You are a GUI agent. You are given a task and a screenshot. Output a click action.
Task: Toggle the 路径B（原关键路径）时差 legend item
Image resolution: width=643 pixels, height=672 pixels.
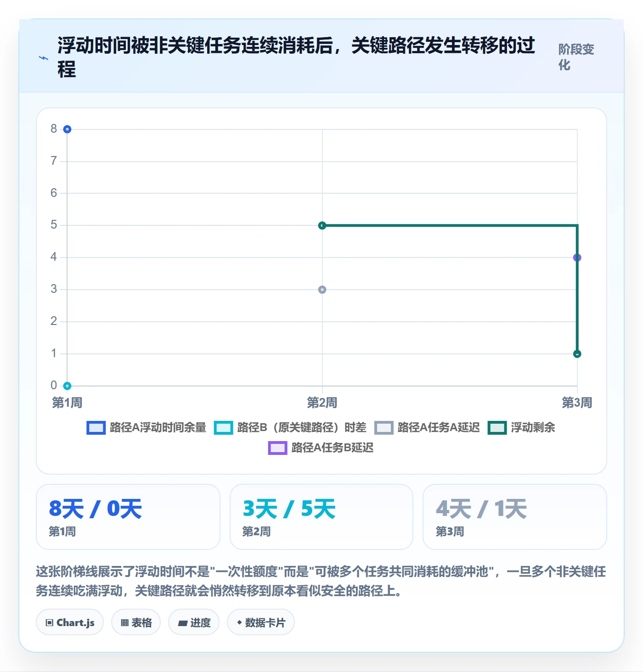(290, 427)
